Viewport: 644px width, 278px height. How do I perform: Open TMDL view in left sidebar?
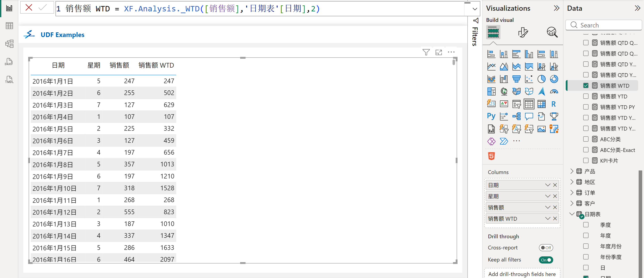9,80
